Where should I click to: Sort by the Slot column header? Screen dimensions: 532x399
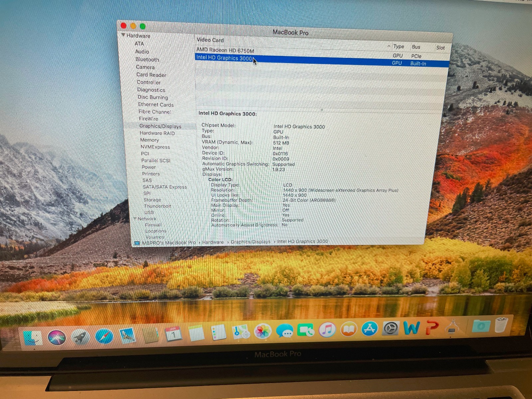[441, 48]
